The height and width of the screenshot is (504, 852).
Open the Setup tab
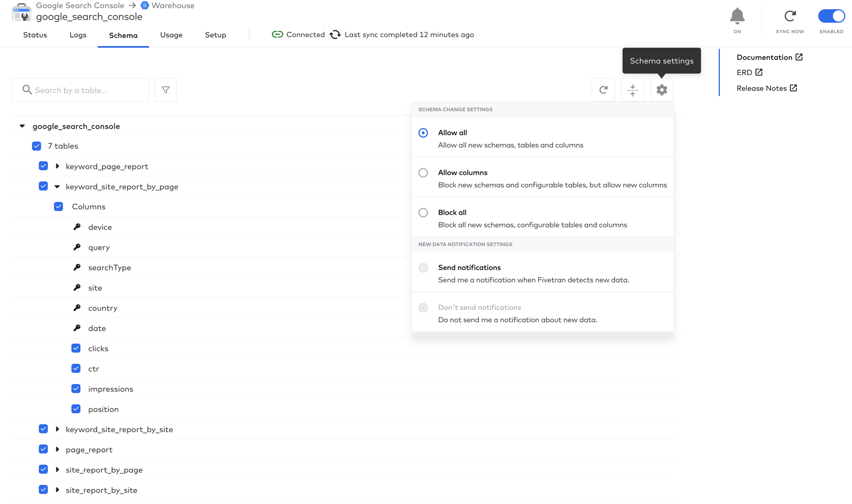click(216, 35)
